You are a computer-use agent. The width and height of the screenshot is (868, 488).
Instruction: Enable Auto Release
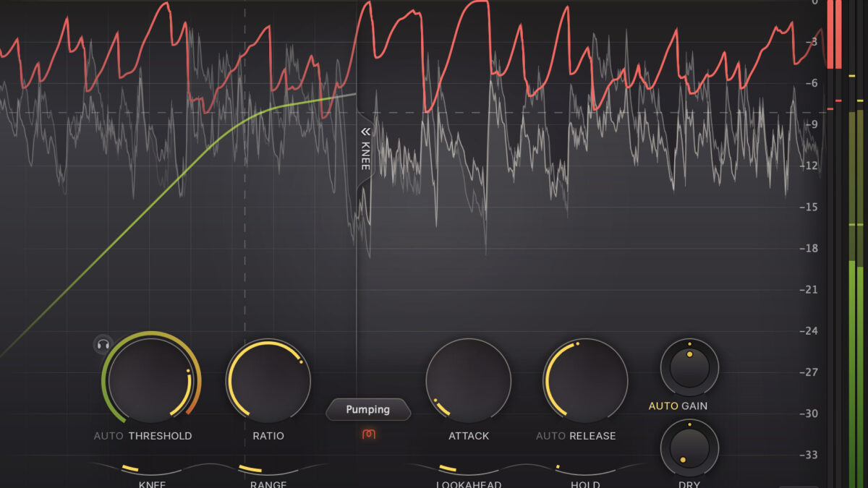coord(550,436)
